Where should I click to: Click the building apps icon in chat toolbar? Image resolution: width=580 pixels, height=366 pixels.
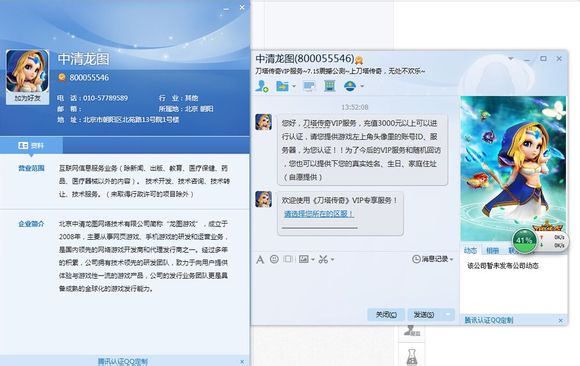click(330, 86)
